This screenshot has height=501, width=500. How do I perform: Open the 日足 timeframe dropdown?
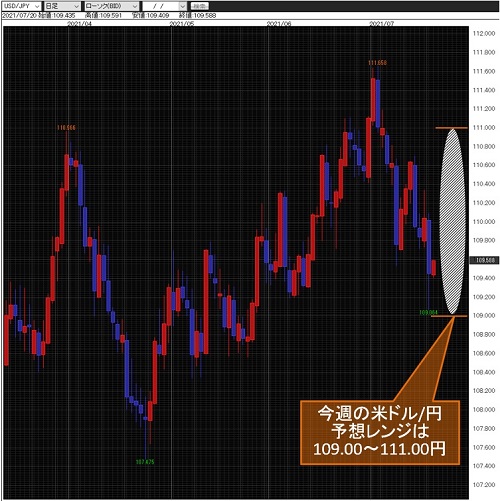tap(62, 6)
